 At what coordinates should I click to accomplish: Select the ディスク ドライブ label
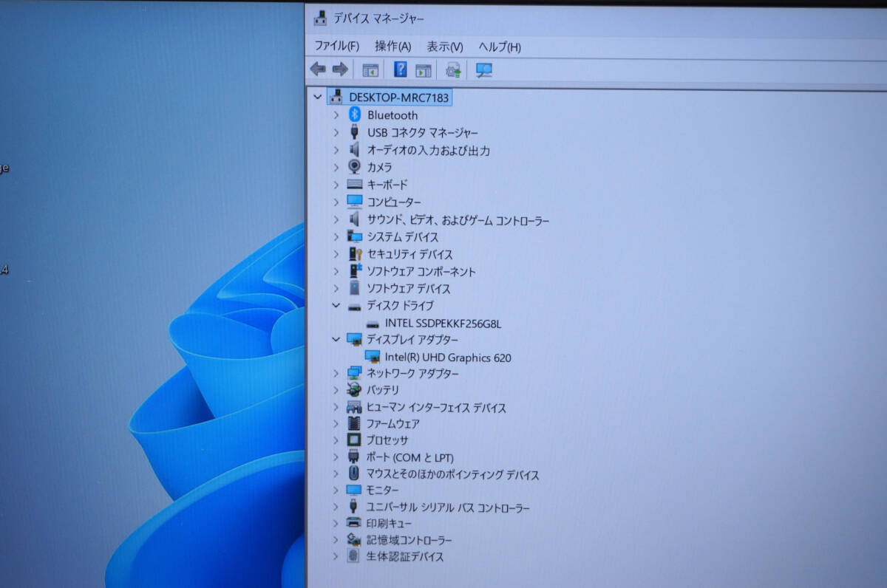coord(400,305)
